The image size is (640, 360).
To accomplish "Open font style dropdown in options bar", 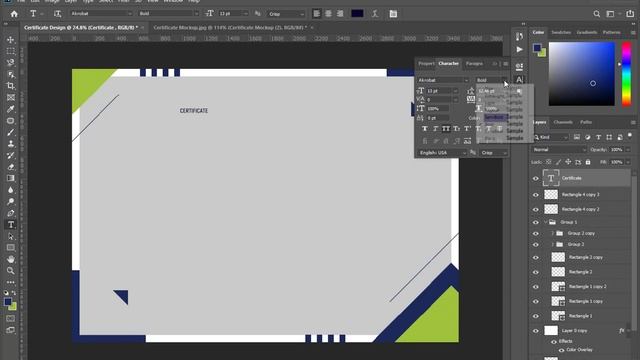I will (168, 13).
